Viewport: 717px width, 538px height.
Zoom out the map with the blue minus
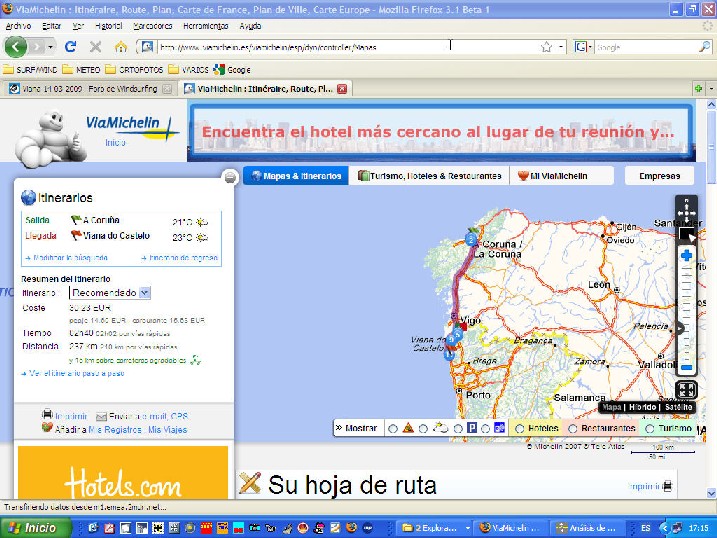686,368
